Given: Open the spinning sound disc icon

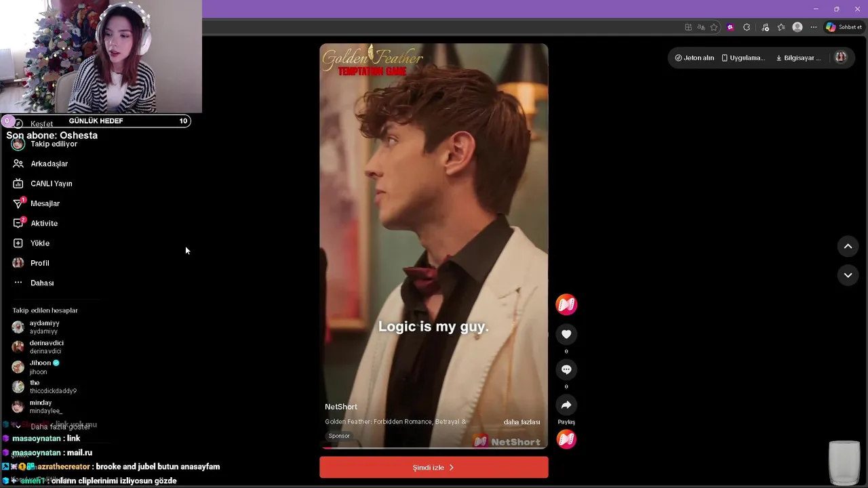Looking at the screenshot, I should point(566,439).
